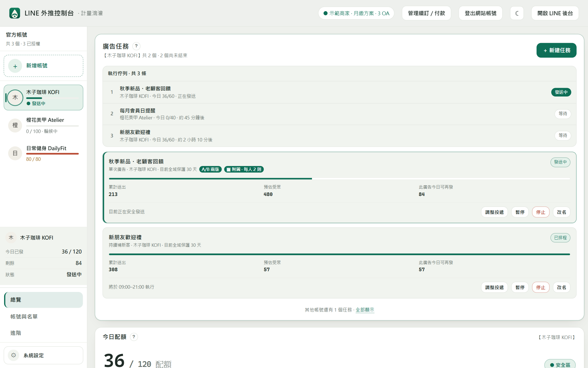This screenshot has width=588, height=368.
Task: Stop the 秋季新品・老顧客回饋 task
Action: click(541, 212)
